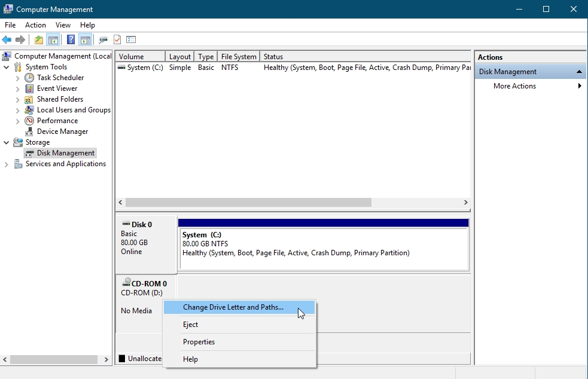Viewport: 588px width, 379px height.
Task: Sort by the Type column header
Action: [206, 57]
